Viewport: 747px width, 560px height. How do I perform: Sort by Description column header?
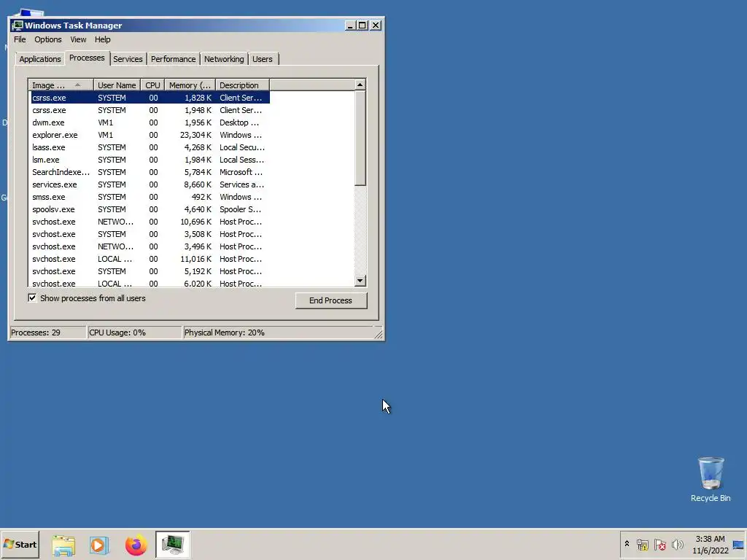pos(242,85)
